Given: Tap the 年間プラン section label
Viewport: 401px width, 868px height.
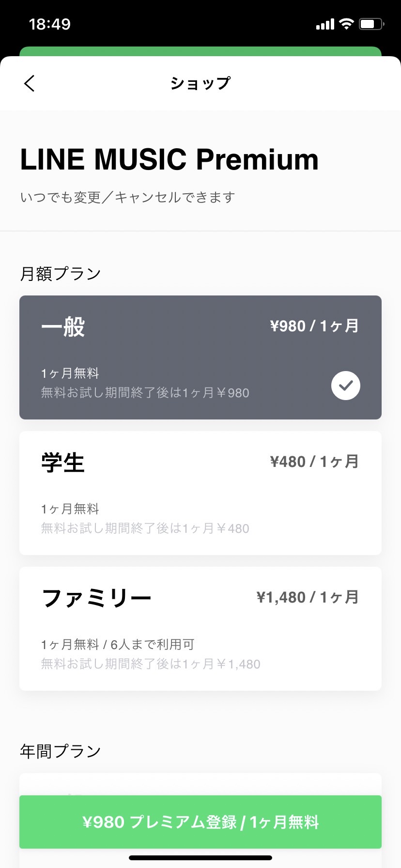Looking at the screenshot, I should coord(61,751).
